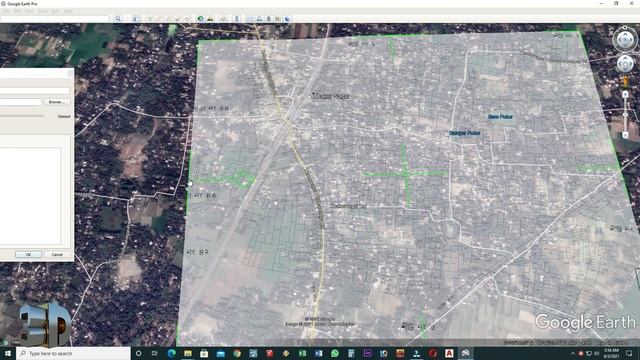Open historical imagery clock icon
640x360 pixels.
point(200,19)
